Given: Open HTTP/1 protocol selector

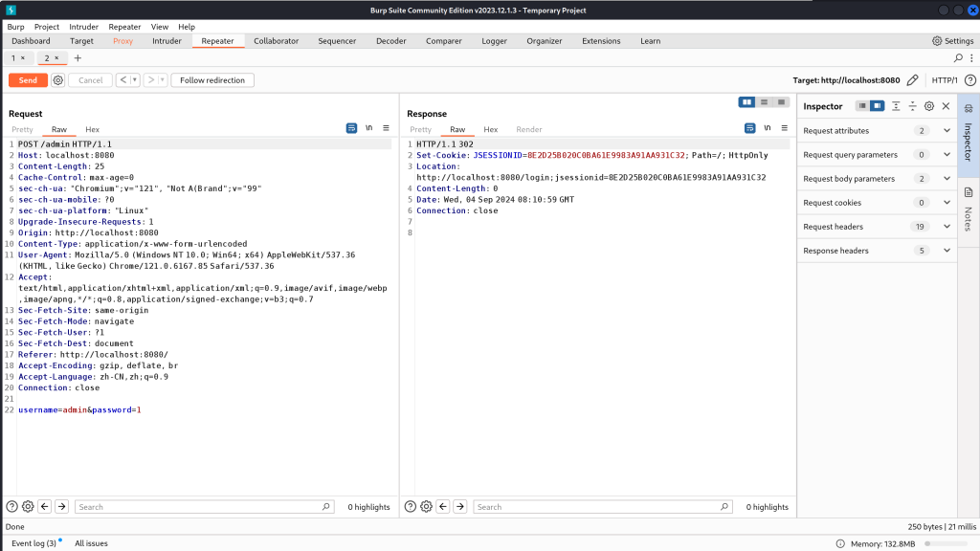Looking at the screenshot, I should (x=944, y=80).
